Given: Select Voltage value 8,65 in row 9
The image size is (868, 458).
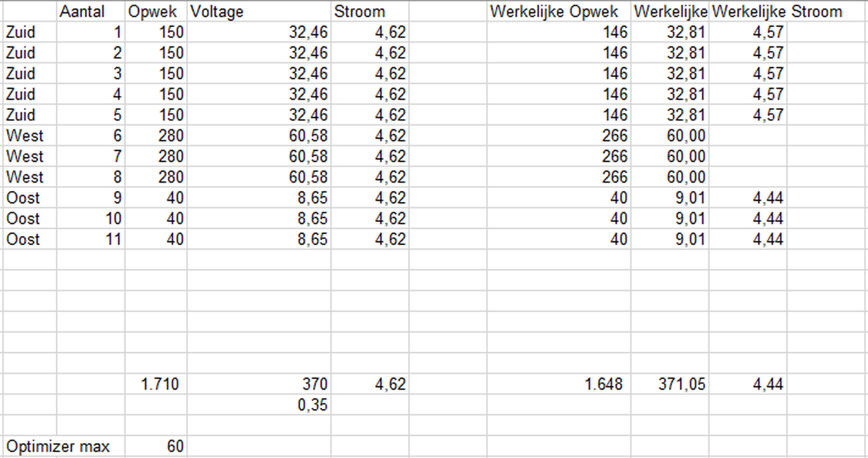Looking at the screenshot, I should 259,197.
